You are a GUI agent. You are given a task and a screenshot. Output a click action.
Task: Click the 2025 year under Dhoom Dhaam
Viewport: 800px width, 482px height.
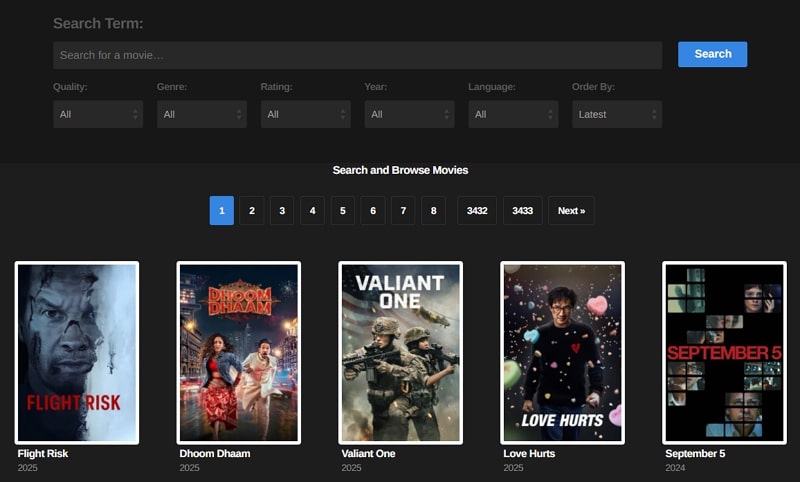pos(189,468)
